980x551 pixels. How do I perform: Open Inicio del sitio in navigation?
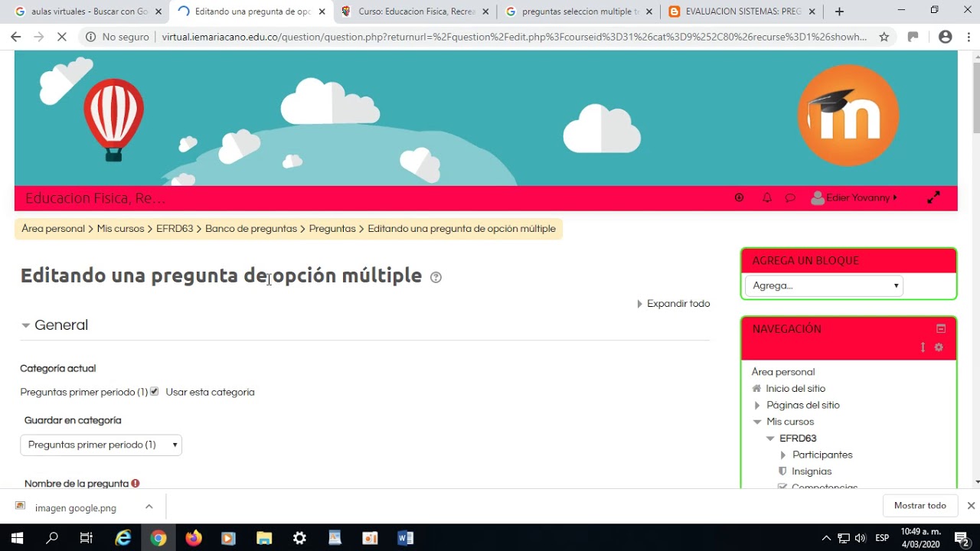pyautogui.click(x=795, y=389)
